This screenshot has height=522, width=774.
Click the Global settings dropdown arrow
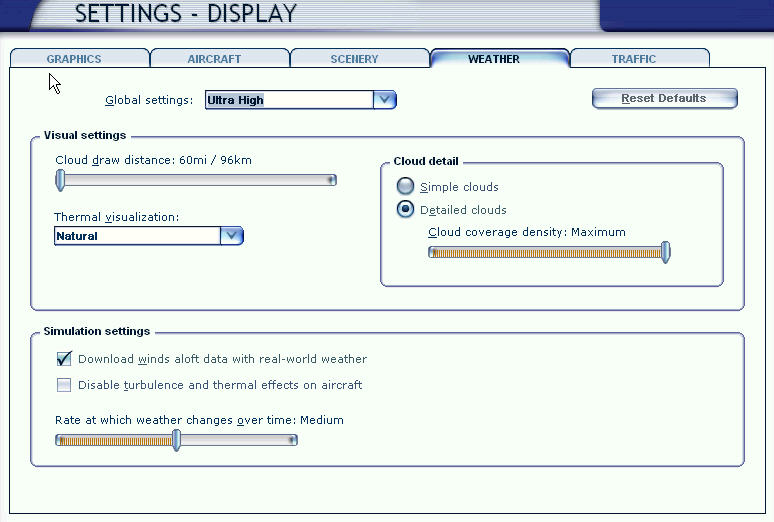pos(385,100)
